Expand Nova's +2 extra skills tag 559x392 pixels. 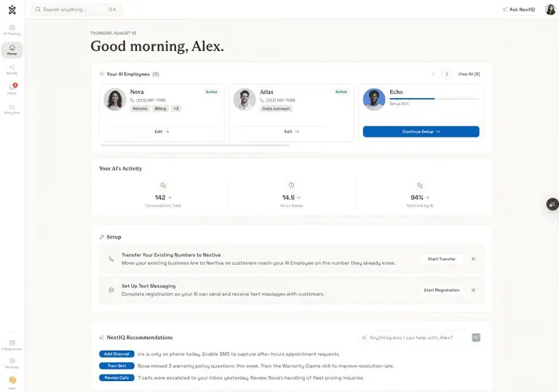(x=176, y=108)
